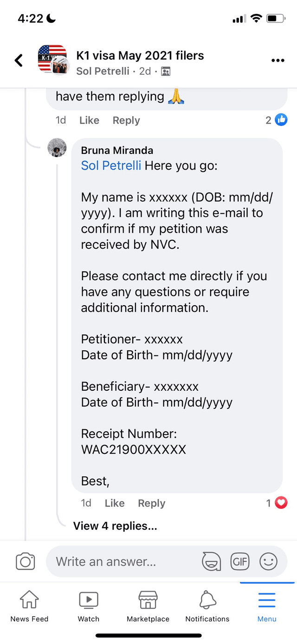Expand View 4 replies
The width and height of the screenshot is (297, 644).
click(115, 526)
